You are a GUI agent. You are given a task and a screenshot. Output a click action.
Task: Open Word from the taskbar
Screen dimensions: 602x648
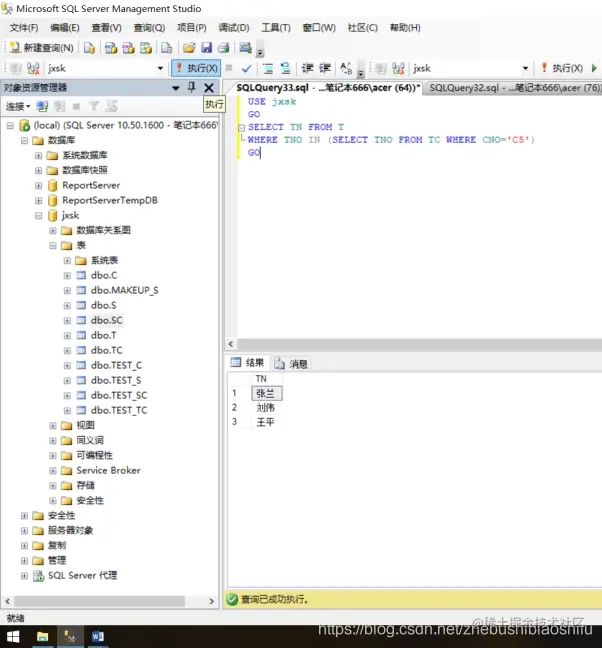pos(98,636)
